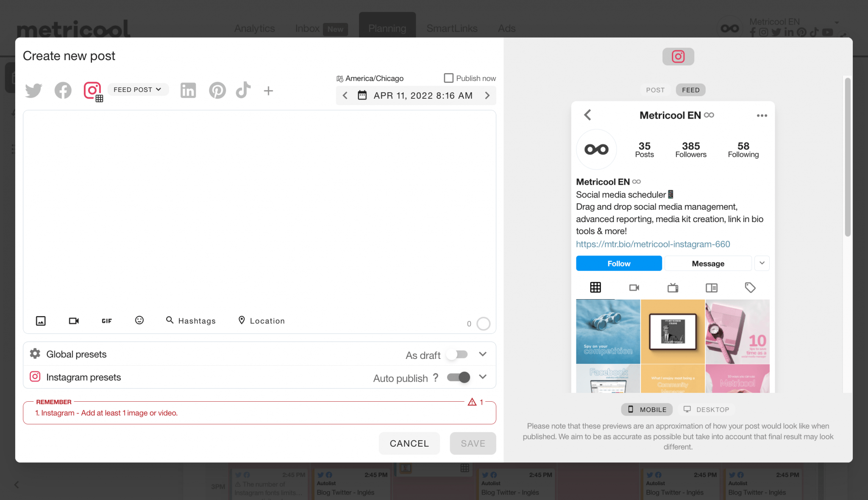Select the Twitter network icon

point(33,90)
